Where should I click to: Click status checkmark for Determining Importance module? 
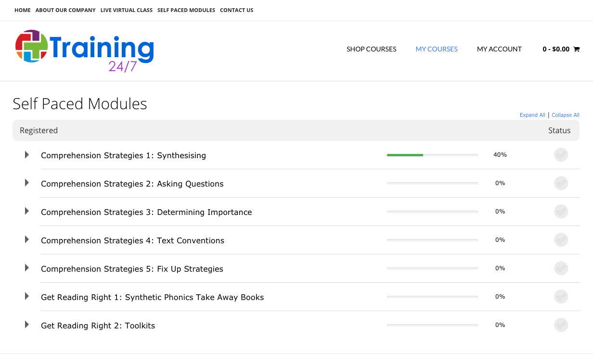tap(561, 212)
